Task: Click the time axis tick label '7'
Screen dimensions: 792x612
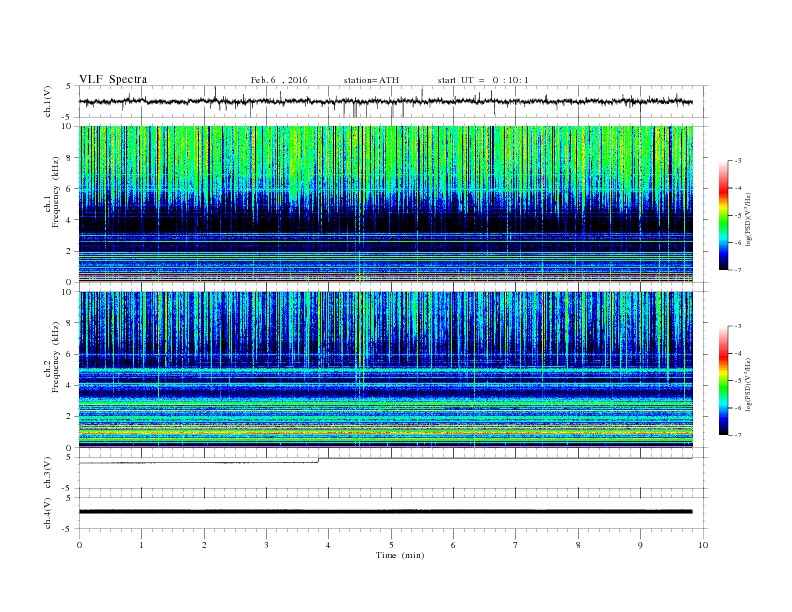Action: click(x=516, y=545)
